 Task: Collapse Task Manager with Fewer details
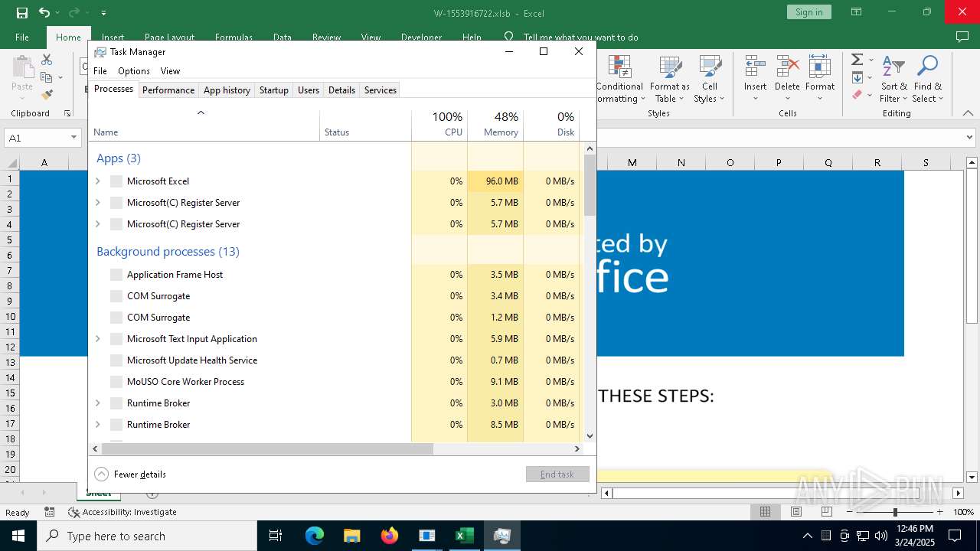coord(130,474)
